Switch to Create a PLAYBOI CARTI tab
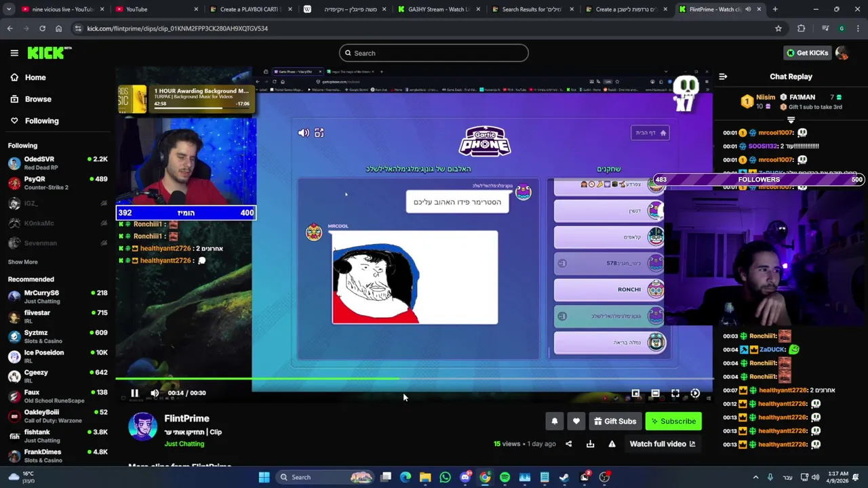The image size is (868, 488). pos(250,9)
